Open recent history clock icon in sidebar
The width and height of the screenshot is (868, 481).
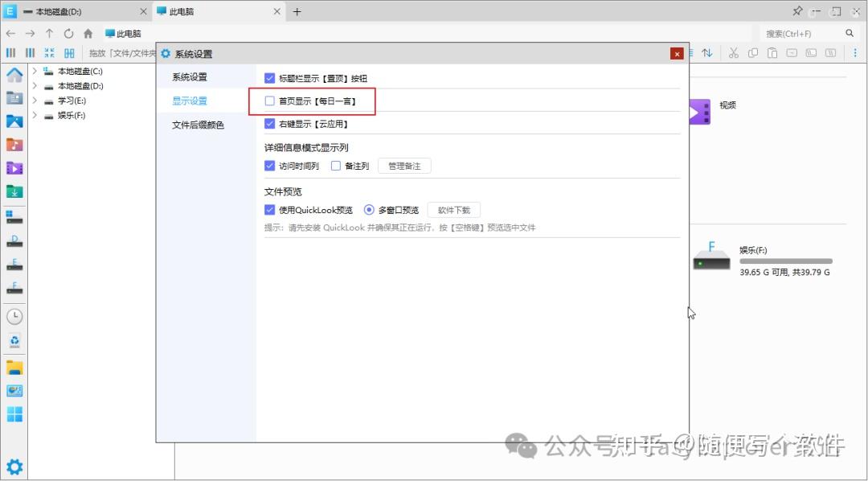(x=14, y=316)
